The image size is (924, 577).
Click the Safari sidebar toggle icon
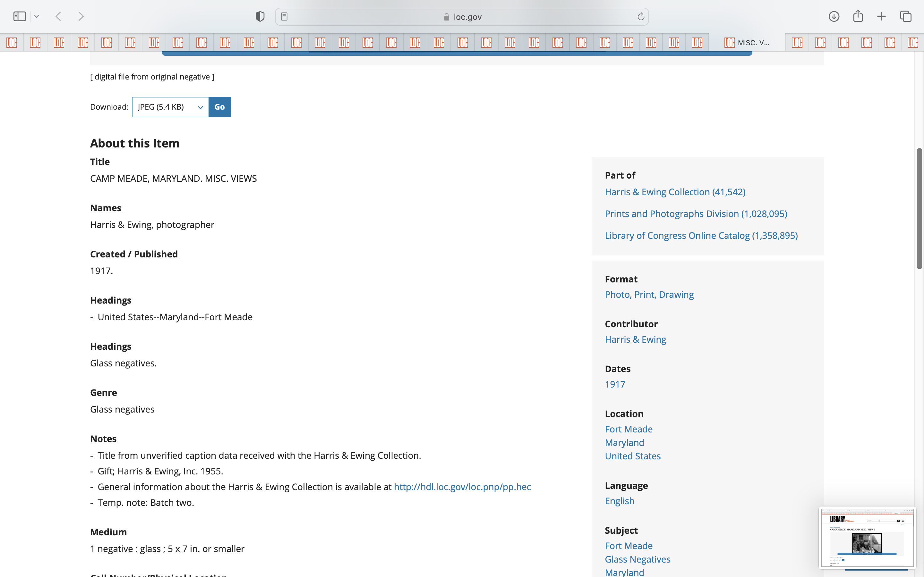pos(20,16)
